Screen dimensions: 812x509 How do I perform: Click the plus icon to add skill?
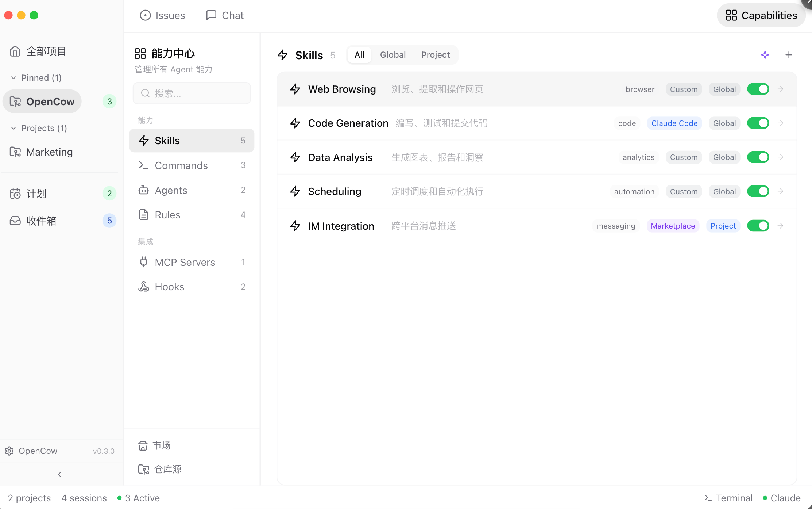[789, 55]
